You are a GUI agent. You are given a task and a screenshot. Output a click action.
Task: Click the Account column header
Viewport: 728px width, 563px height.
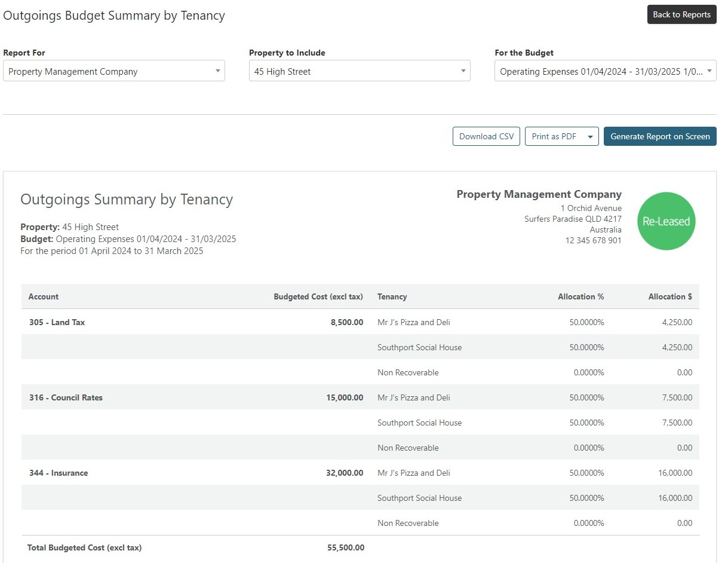tap(44, 296)
